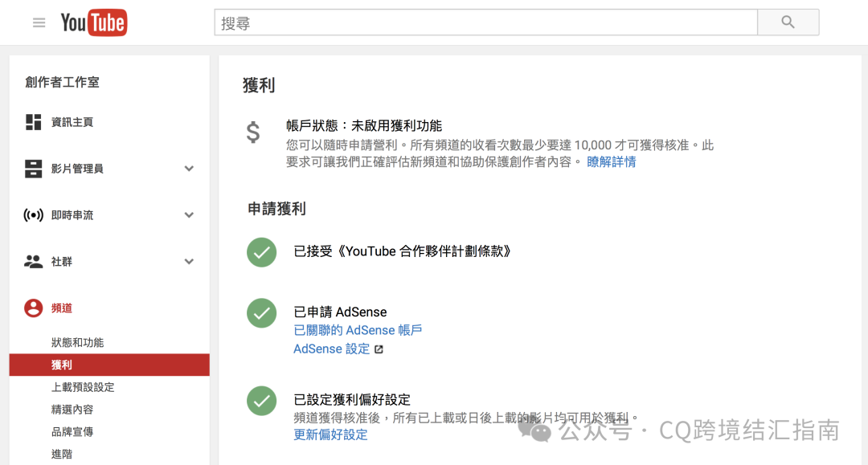Click green checkmark beside 已接受 partner terms
The image size is (868, 465).
coord(262,252)
